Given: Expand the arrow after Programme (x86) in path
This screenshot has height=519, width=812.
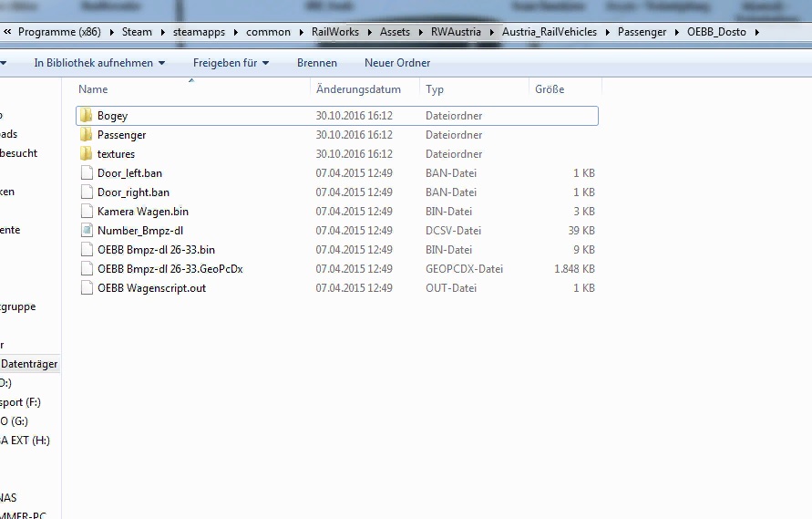Looking at the screenshot, I should click(x=111, y=32).
